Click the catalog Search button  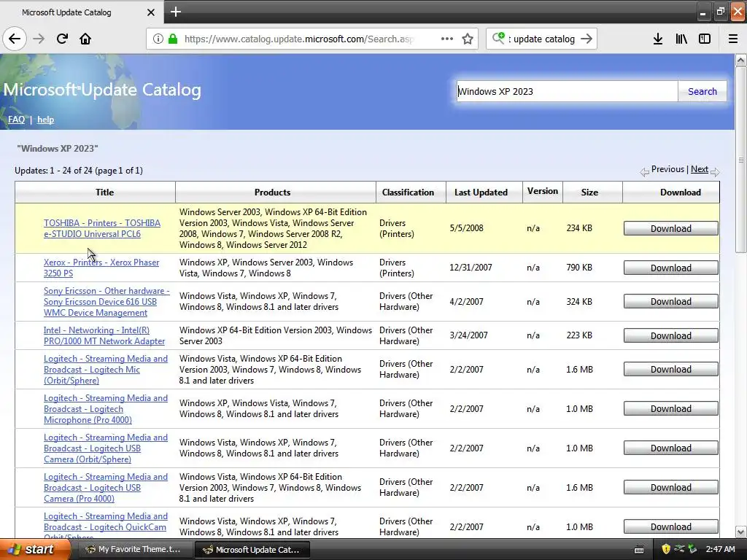coord(703,91)
